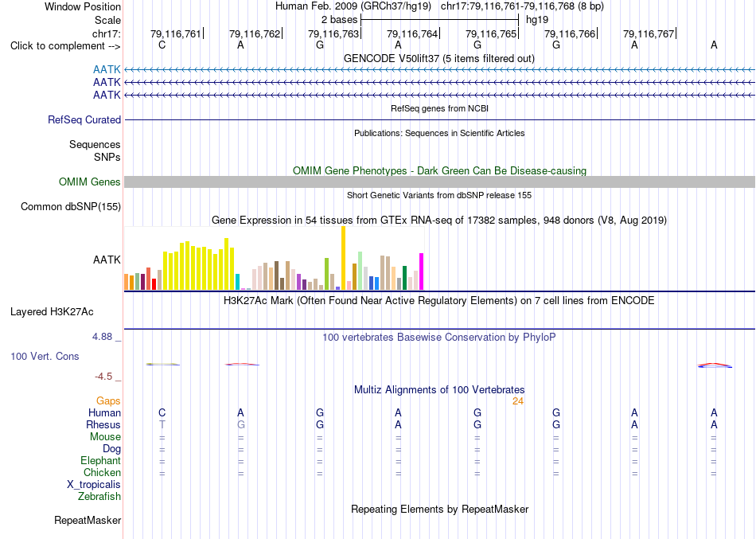Viewport: 756px width, 539px height.
Task: Click the Elephant species label
Action: pos(100,460)
